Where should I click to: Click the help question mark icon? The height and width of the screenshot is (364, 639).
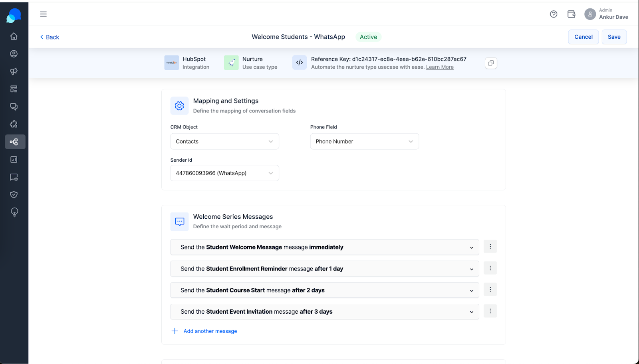pos(554,14)
